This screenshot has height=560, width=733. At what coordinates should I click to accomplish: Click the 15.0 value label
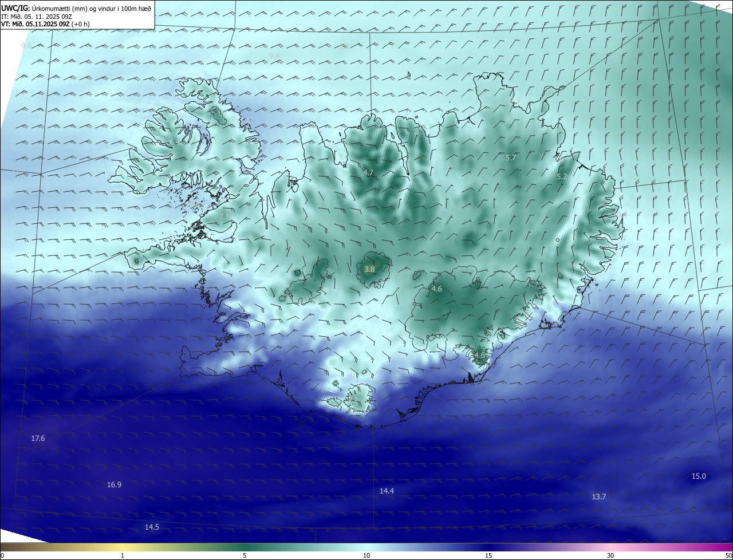click(699, 476)
